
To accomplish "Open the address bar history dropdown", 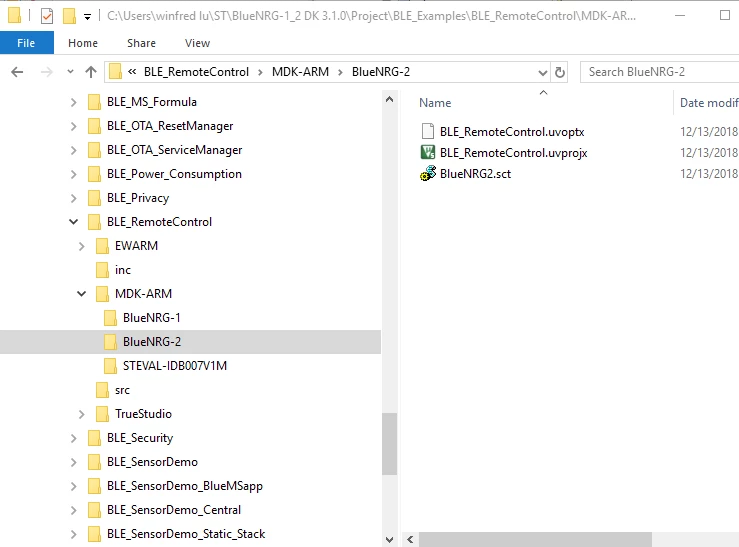I will tap(542, 73).
